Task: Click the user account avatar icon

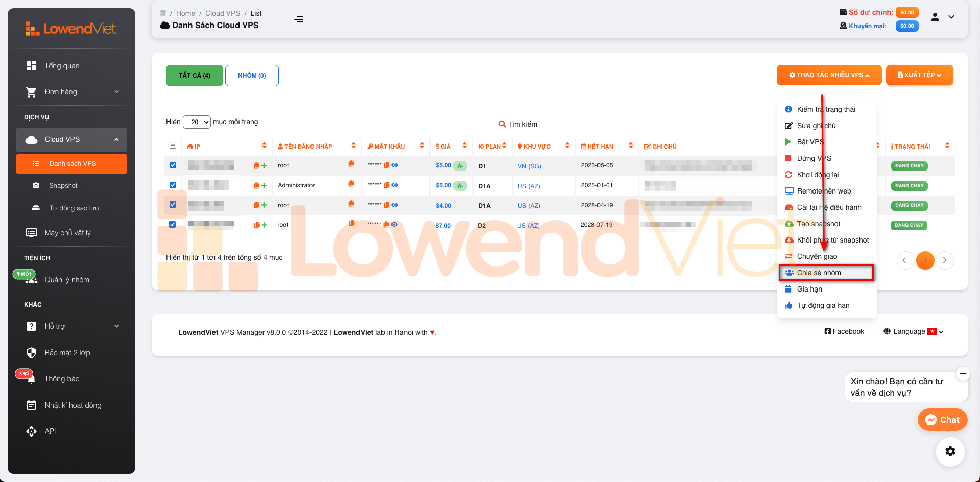Action: (935, 17)
